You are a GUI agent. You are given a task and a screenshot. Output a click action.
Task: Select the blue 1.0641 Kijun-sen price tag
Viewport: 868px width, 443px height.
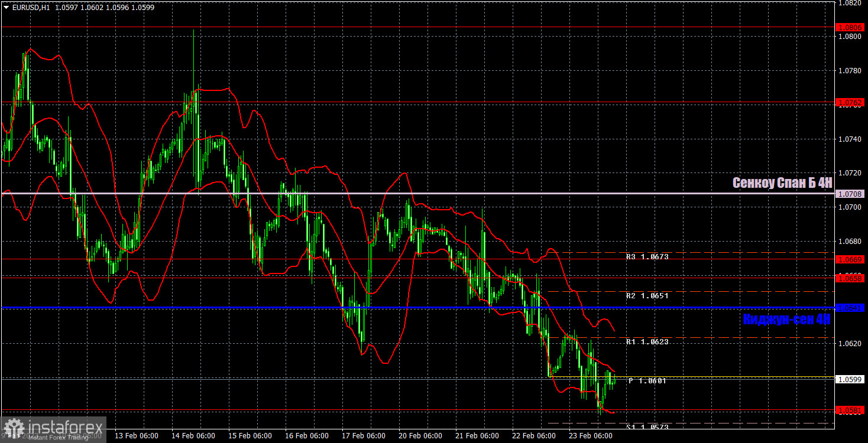click(x=850, y=308)
